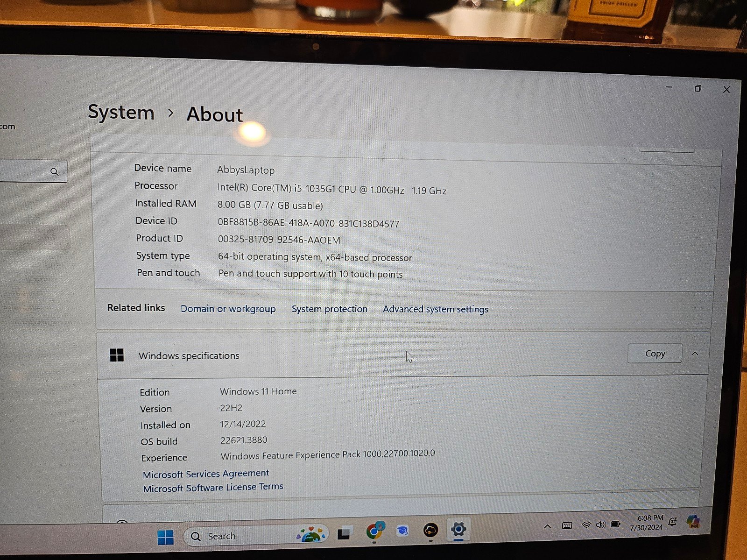Screen dimensions: 747x560
Task: Click the OS build label
Action: [x=159, y=441]
